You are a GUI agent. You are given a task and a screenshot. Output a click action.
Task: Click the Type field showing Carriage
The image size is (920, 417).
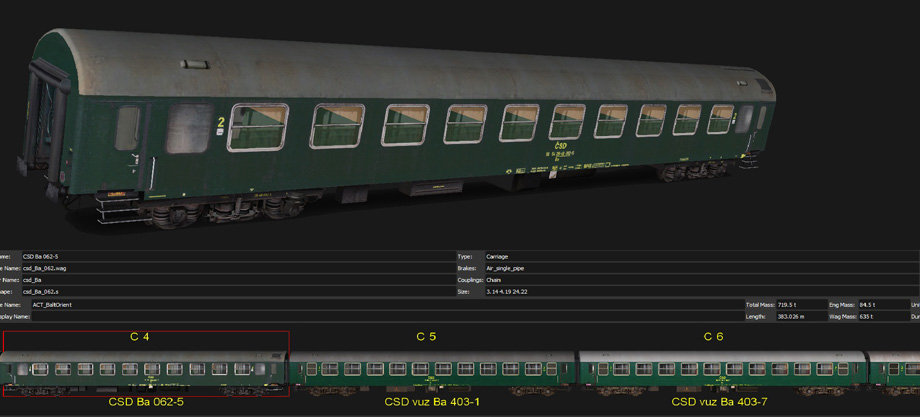[x=702, y=256]
